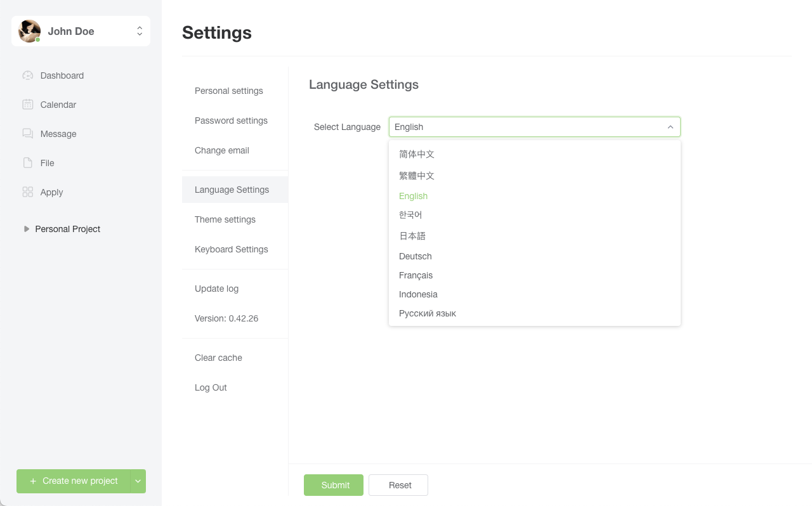Open the user switcher arrows beside John Doe
This screenshot has height=506, width=812.
tap(140, 31)
